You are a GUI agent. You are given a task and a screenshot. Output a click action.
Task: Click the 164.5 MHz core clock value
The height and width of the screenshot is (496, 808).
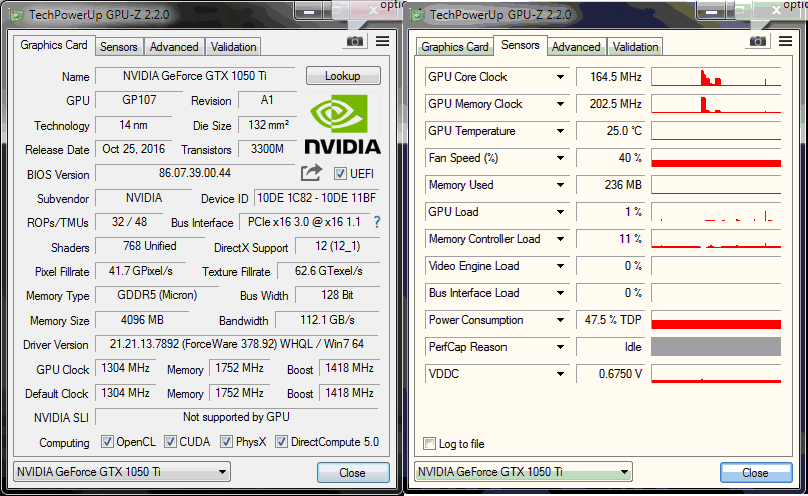pyautogui.click(x=611, y=77)
